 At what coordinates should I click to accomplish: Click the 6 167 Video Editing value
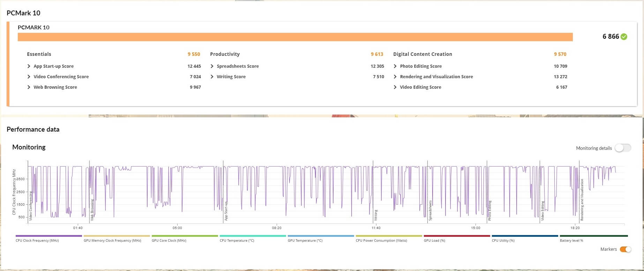[x=562, y=87]
